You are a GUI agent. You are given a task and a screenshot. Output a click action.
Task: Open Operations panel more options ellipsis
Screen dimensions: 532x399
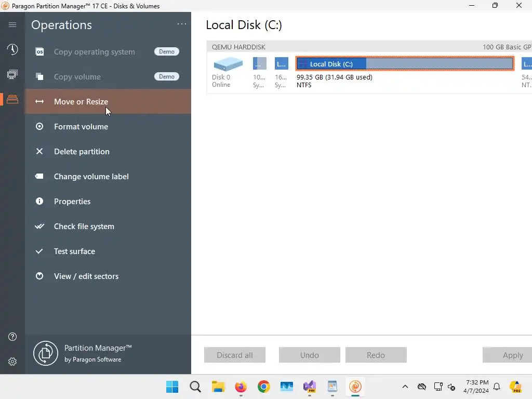tap(182, 24)
